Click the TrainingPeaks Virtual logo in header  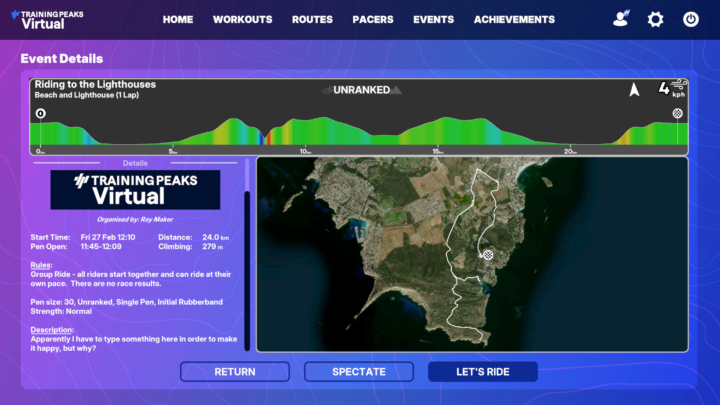point(49,19)
